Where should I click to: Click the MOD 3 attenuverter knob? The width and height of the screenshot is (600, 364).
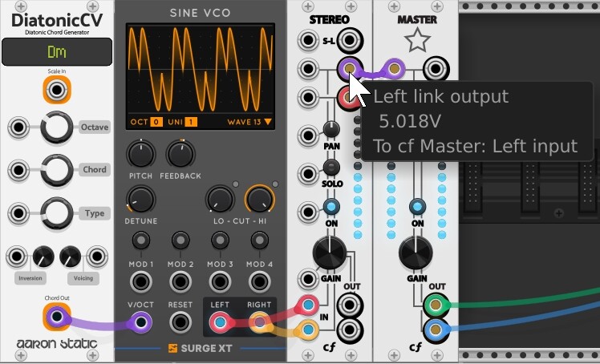[220, 240]
